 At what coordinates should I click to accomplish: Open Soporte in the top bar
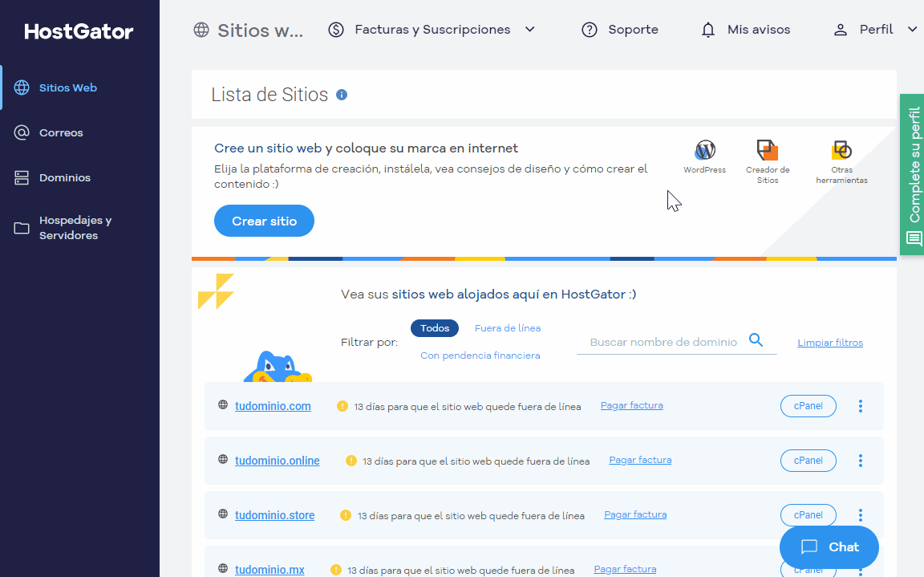(x=633, y=30)
